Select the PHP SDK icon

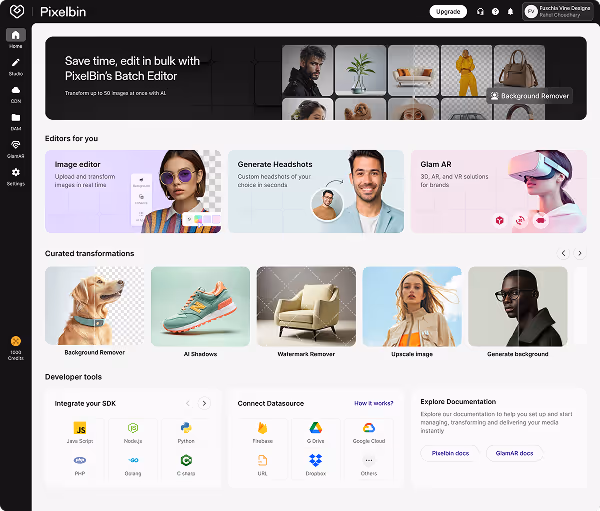(x=80, y=460)
